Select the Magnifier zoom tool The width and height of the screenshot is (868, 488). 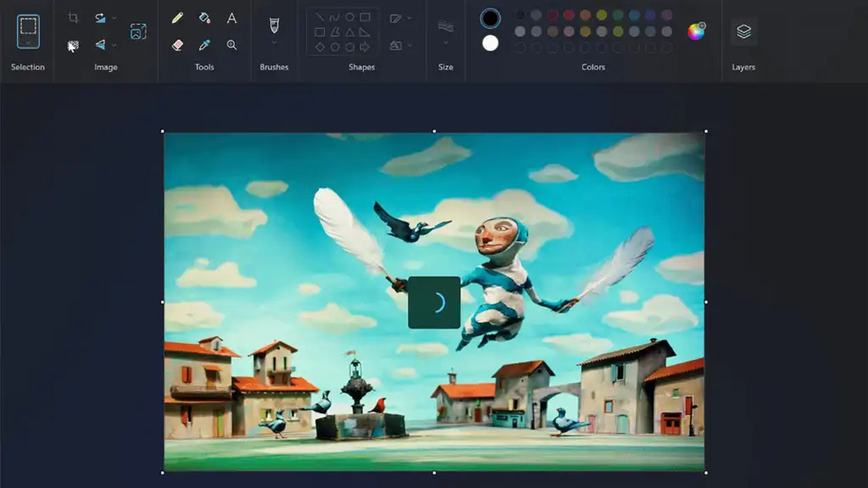coord(232,45)
